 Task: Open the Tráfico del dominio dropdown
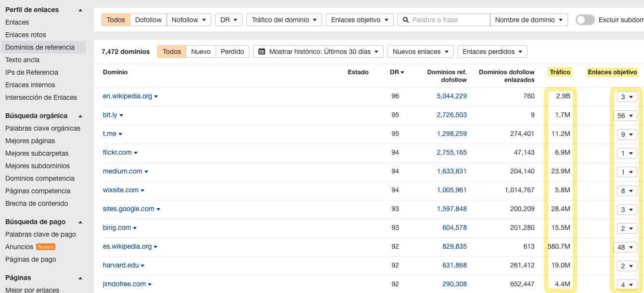click(x=284, y=20)
